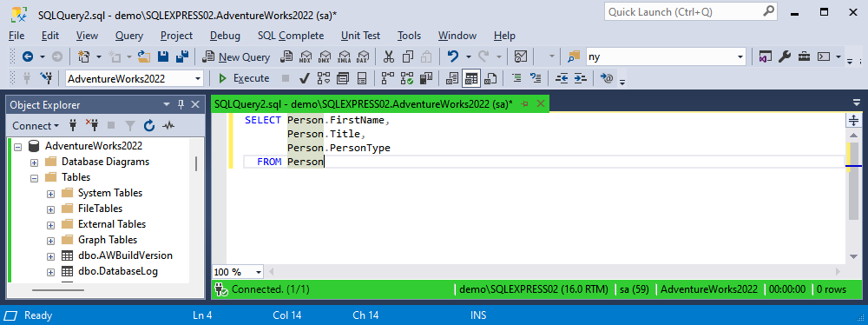Screen dimensions: 868x325
Task: Open a new XMLA query
Action: click(x=344, y=56)
